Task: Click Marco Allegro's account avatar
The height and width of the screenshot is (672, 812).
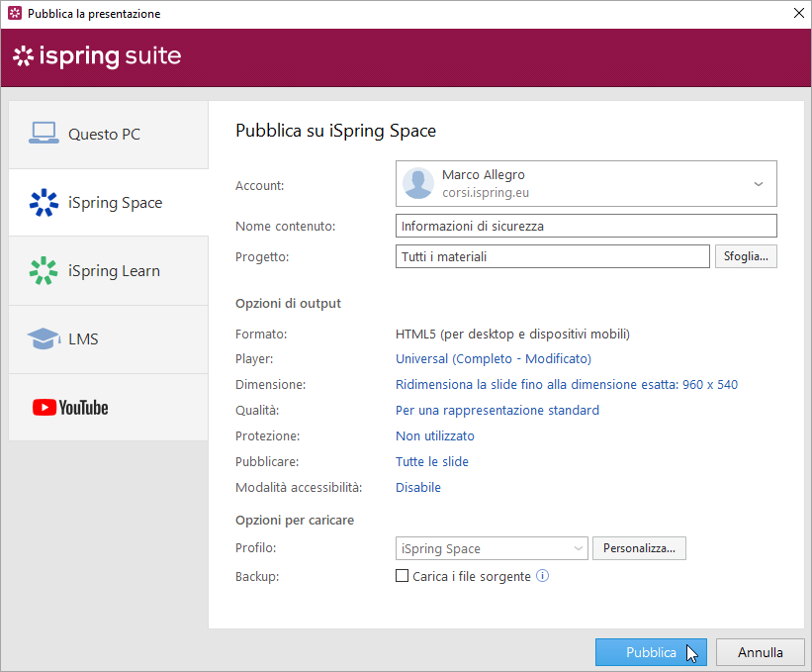Action: (419, 184)
